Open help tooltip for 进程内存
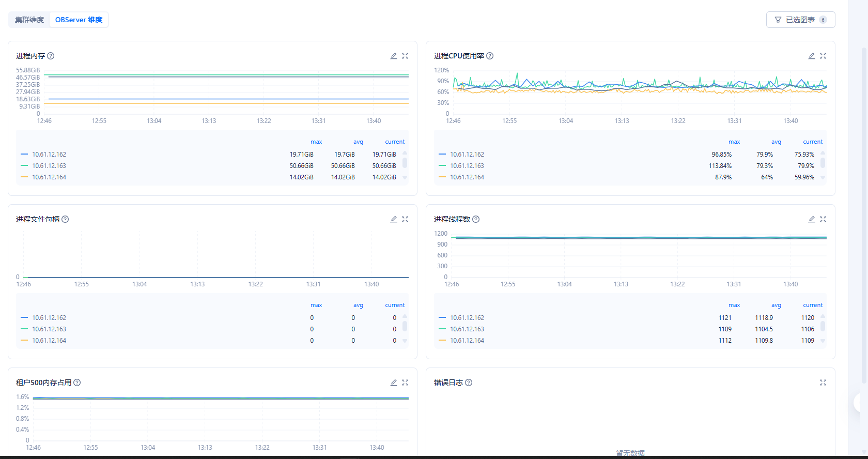The height and width of the screenshot is (459, 868). pyautogui.click(x=51, y=56)
